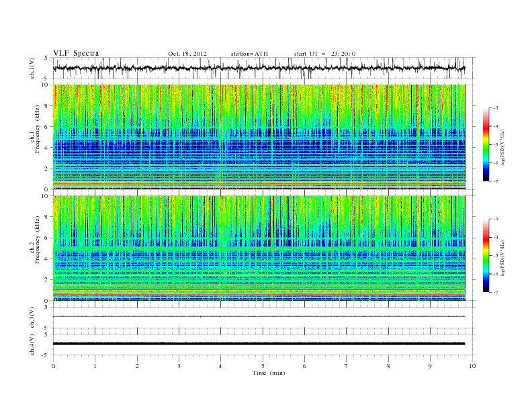Click time axis tick label '2'
Screen dimensions: 532x411
[x=137, y=366]
